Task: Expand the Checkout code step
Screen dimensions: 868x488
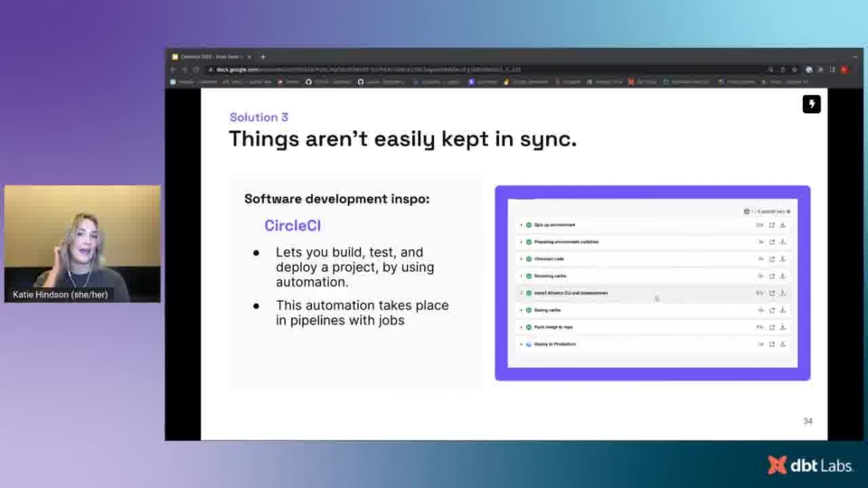Action: 521,259
